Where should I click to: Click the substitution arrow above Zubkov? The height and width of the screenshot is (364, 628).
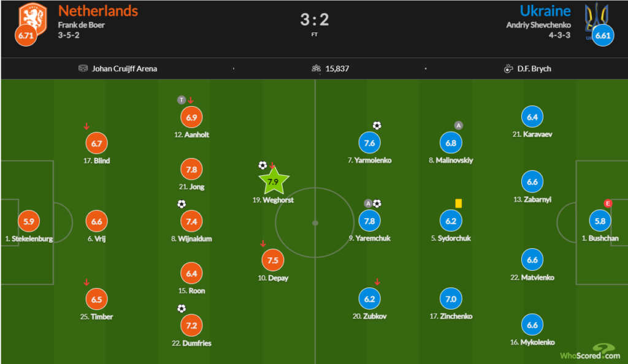(x=377, y=282)
